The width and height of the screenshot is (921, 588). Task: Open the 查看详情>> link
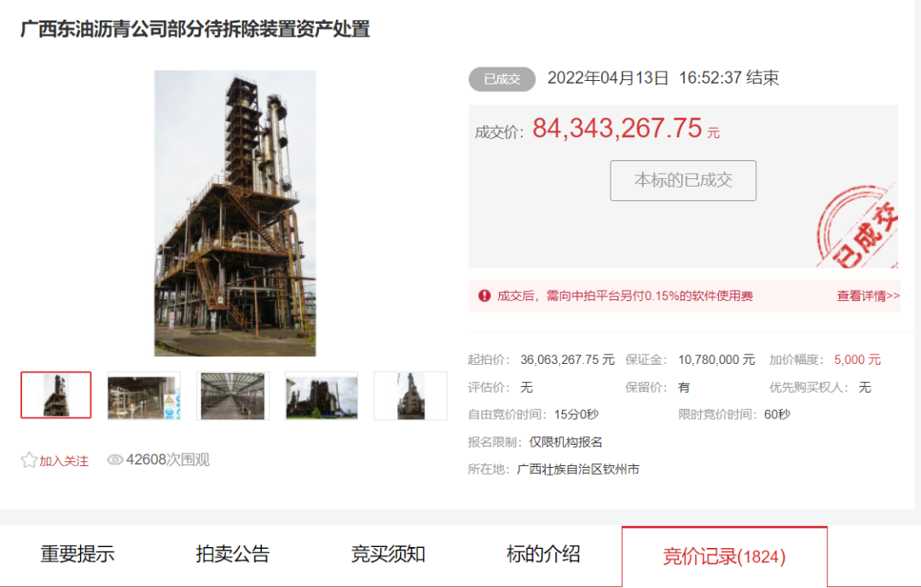(x=867, y=296)
